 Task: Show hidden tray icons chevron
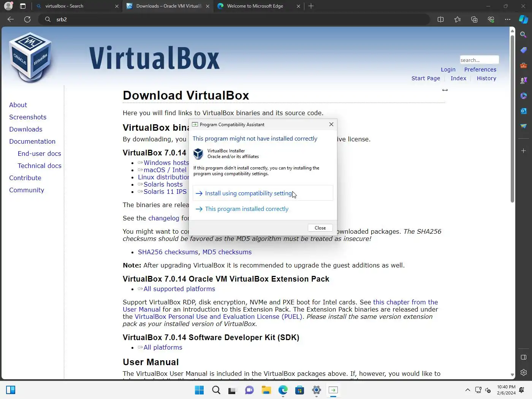tap(468, 390)
